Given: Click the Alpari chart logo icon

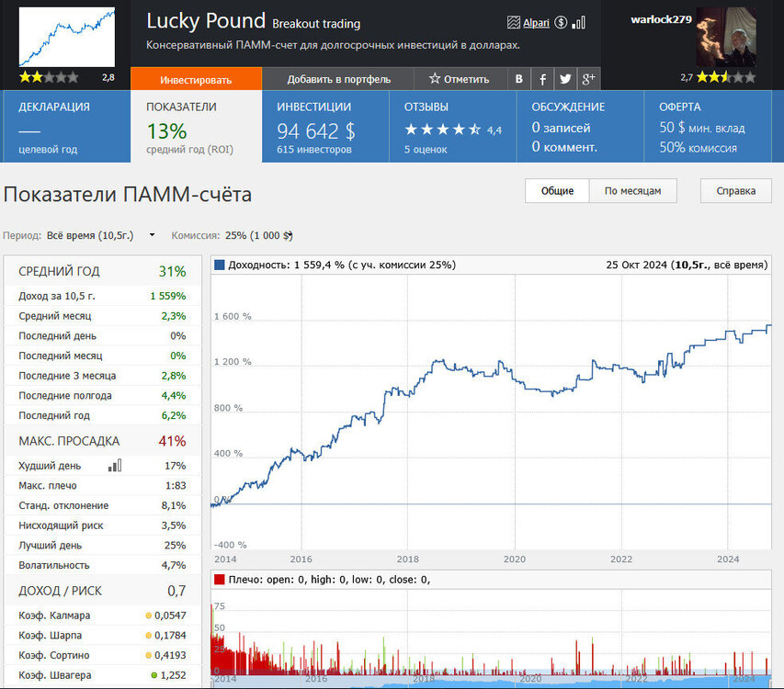Looking at the screenshot, I should pos(514,22).
